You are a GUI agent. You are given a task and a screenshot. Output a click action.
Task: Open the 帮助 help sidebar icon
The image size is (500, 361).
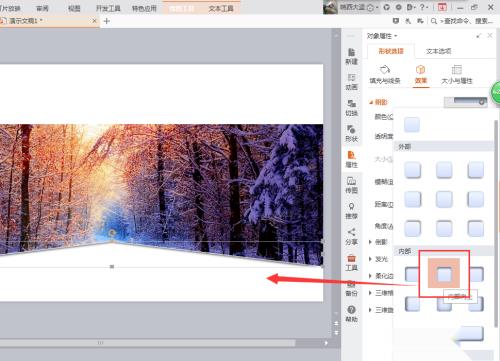(351, 314)
